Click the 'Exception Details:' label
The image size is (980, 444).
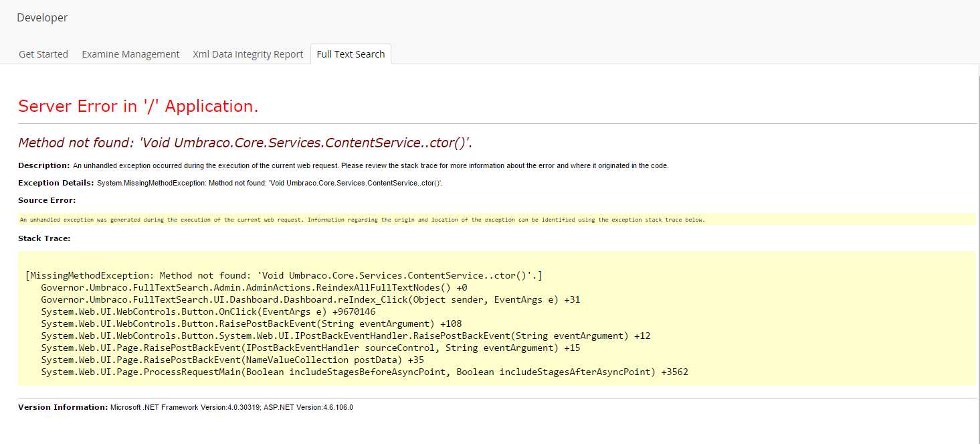click(x=56, y=183)
